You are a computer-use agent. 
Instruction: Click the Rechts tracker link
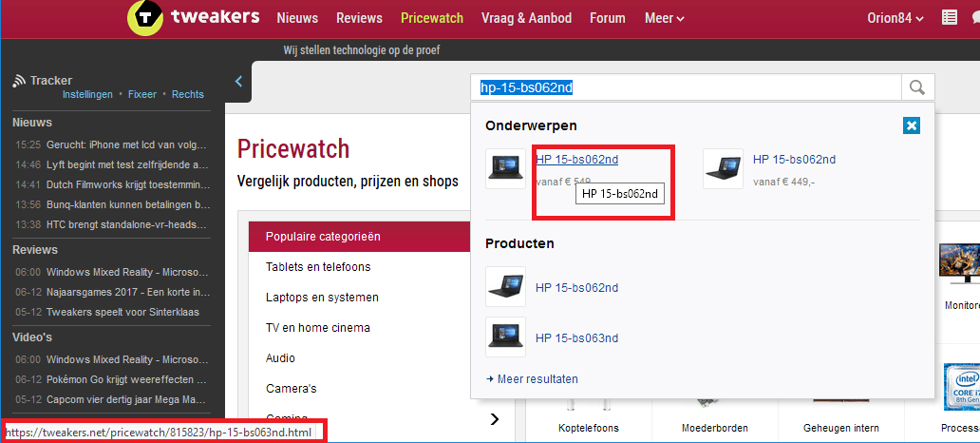point(187,94)
